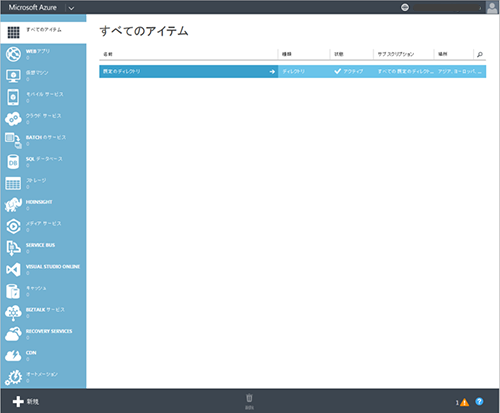Expand the Microsoft Azure dropdown chevron
Screen dimensions: 500x413
pos(71,8)
